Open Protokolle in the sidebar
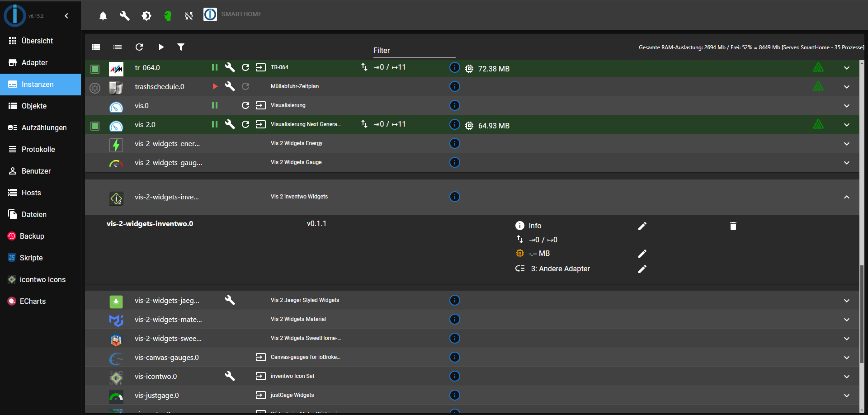 (41, 149)
